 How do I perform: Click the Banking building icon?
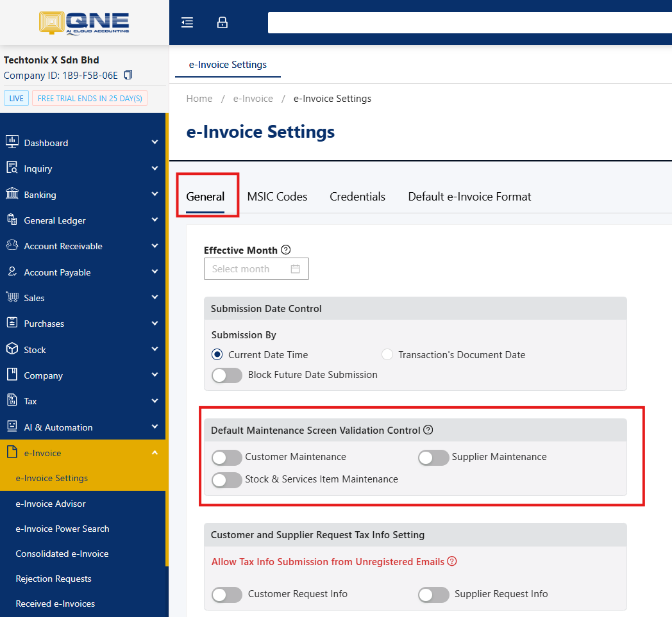(x=12, y=193)
